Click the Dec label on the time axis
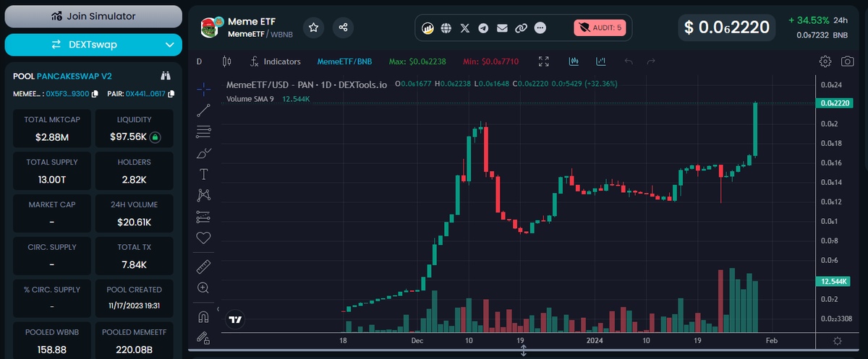 [417, 340]
